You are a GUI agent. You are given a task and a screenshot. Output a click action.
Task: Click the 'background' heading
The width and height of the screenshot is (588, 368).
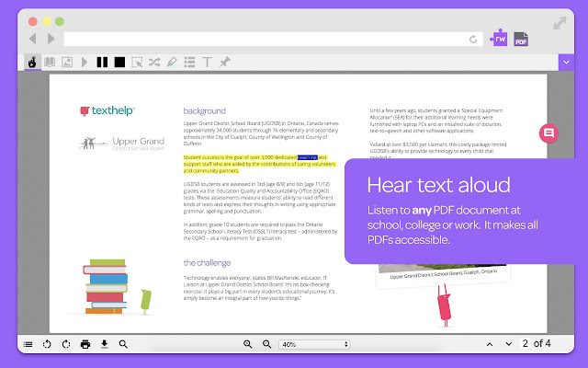click(204, 110)
